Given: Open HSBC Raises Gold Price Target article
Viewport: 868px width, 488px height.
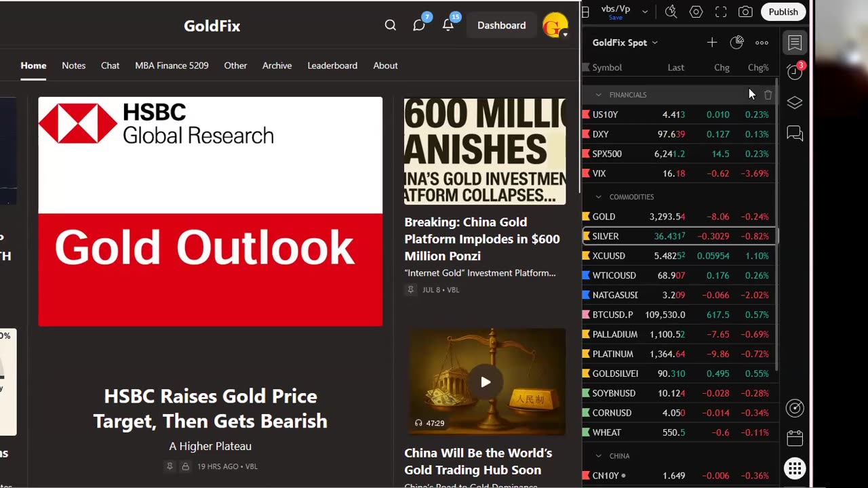Looking at the screenshot, I should [210, 409].
